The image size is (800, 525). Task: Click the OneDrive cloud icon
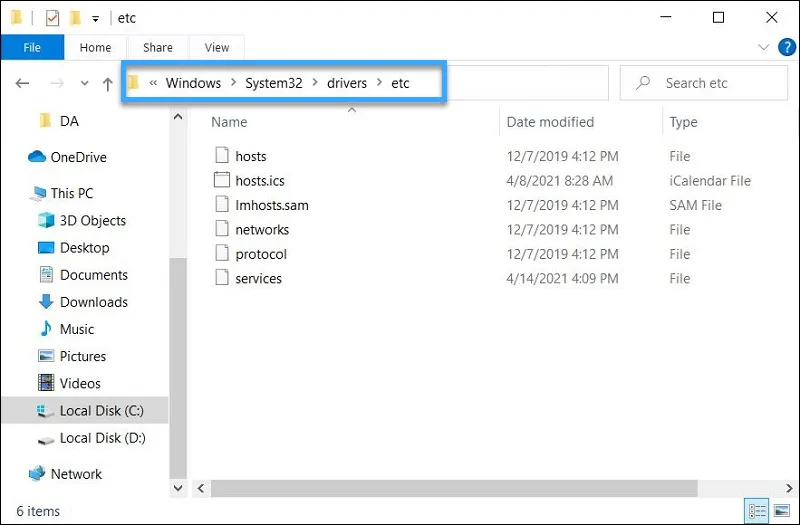[37, 157]
